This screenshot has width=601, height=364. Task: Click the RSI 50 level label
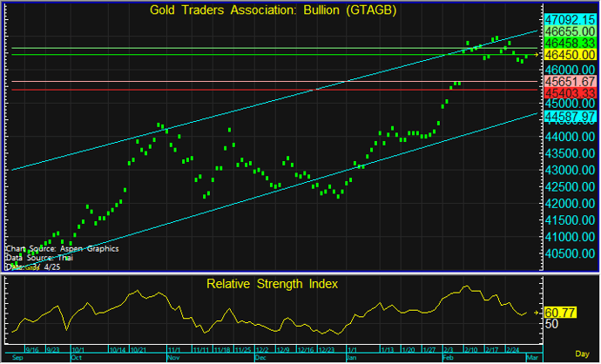(551, 324)
